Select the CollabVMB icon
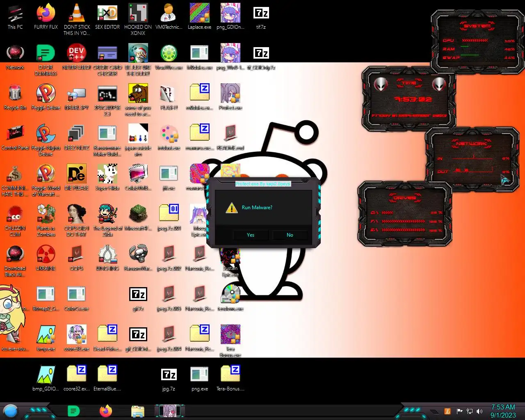This screenshot has height=420, width=525. pos(138,178)
